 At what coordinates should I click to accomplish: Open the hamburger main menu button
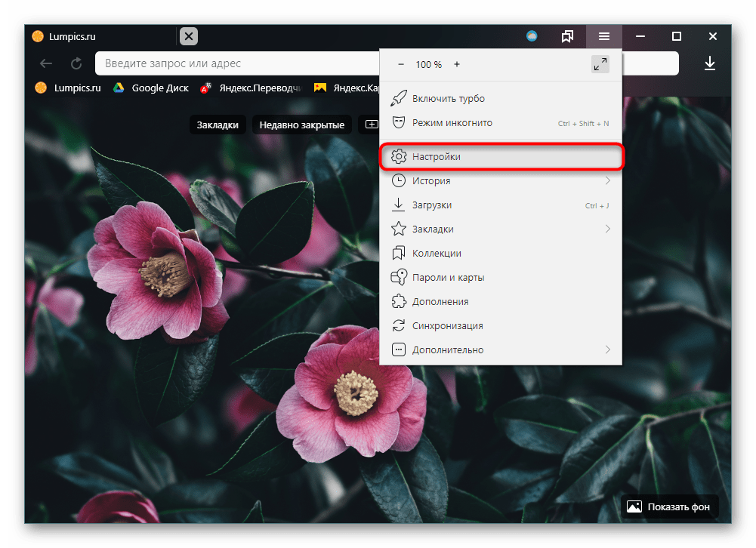(x=603, y=36)
